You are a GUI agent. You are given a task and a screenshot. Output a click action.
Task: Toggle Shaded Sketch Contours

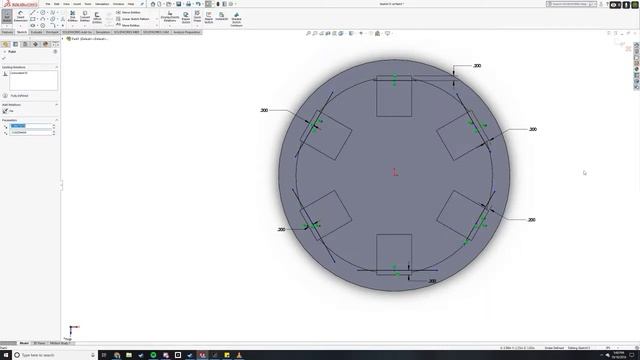236,19
